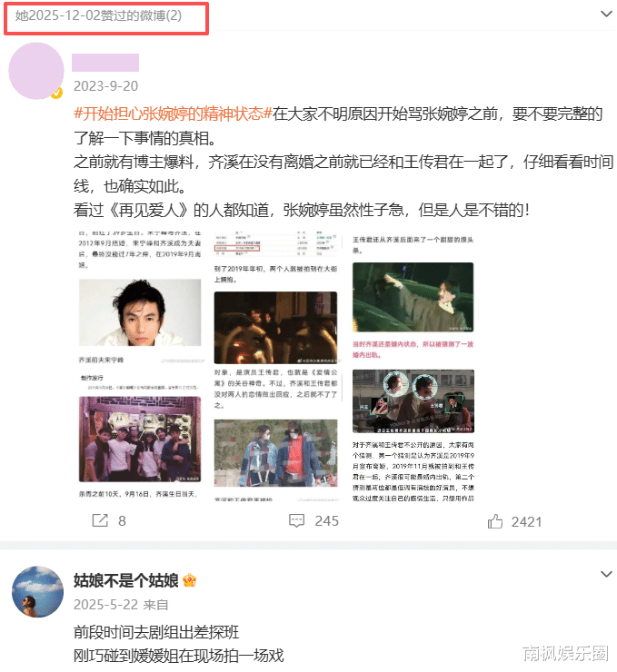
Task: Click crown badge next to 姑娘不是个姑娘
Action: tap(189, 580)
